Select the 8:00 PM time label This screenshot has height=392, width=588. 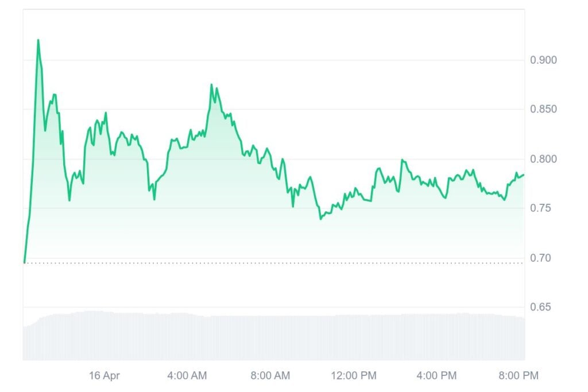pos(519,376)
